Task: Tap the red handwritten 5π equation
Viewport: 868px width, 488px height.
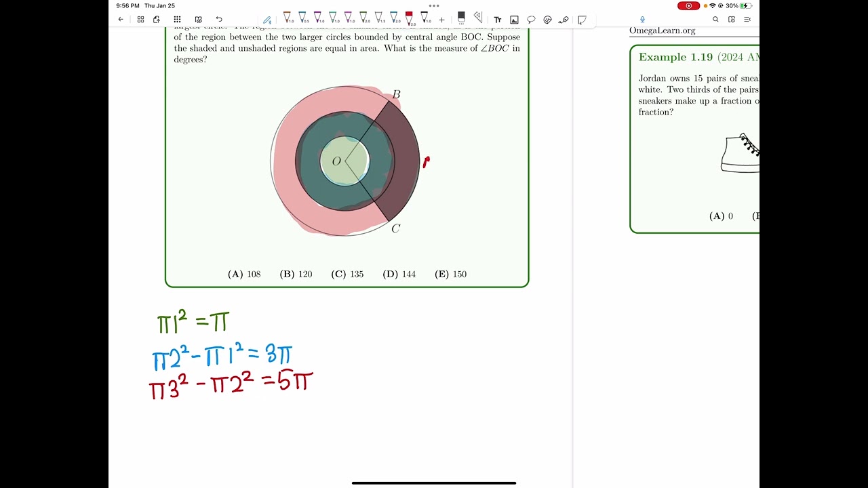Action: [231, 385]
